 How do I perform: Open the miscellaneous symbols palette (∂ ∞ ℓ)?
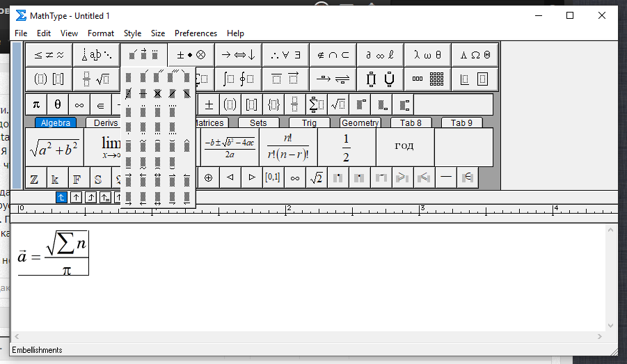pyautogui.click(x=380, y=55)
